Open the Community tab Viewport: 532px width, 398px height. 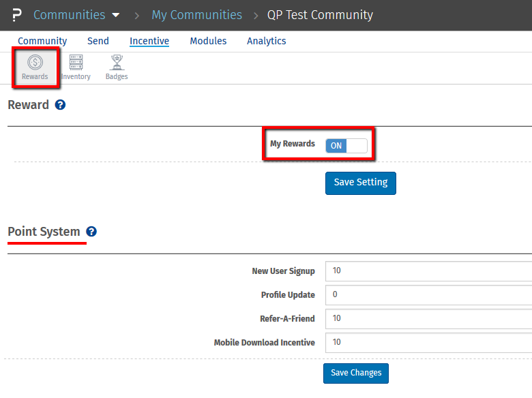(42, 41)
